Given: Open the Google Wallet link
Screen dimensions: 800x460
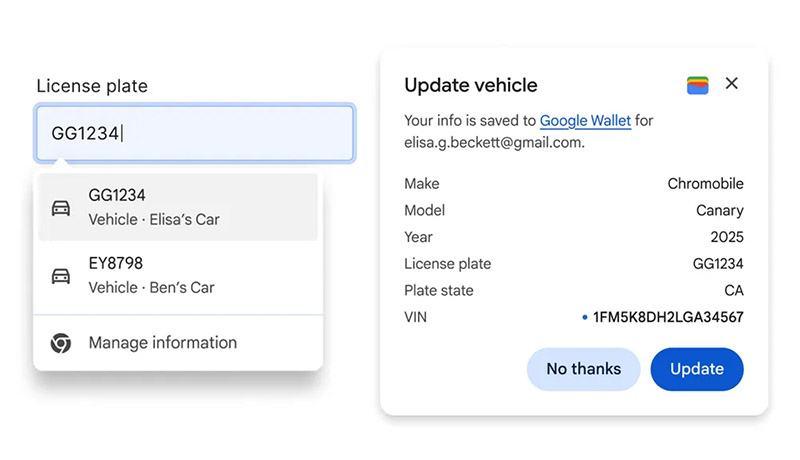Looking at the screenshot, I should tap(585, 121).
